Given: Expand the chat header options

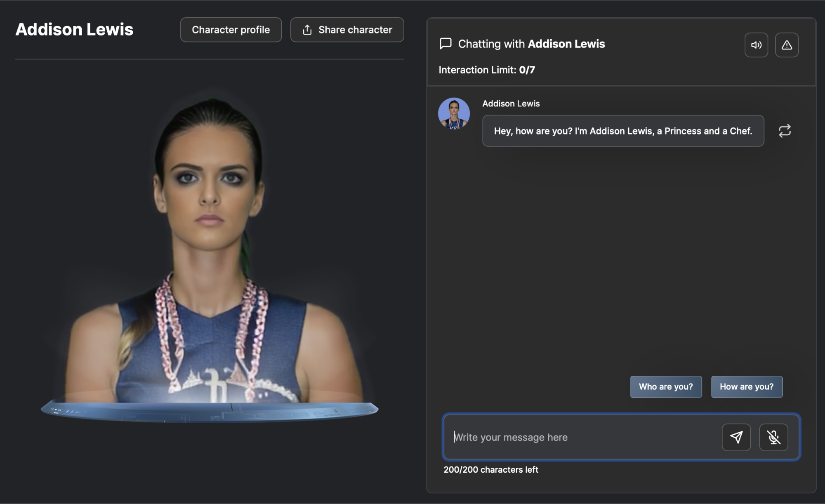Looking at the screenshot, I should pyautogui.click(x=787, y=45).
